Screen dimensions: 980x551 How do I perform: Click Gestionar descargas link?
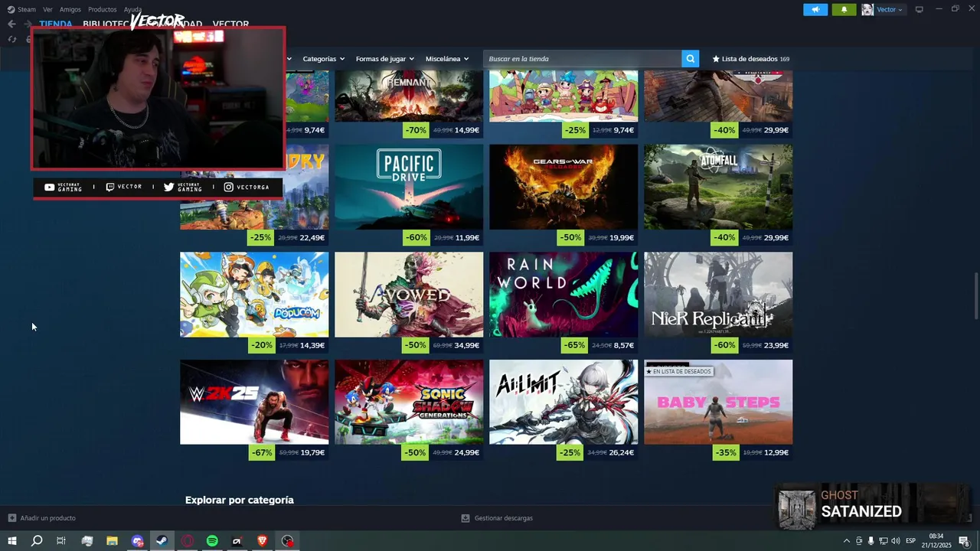tap(504, 518)
